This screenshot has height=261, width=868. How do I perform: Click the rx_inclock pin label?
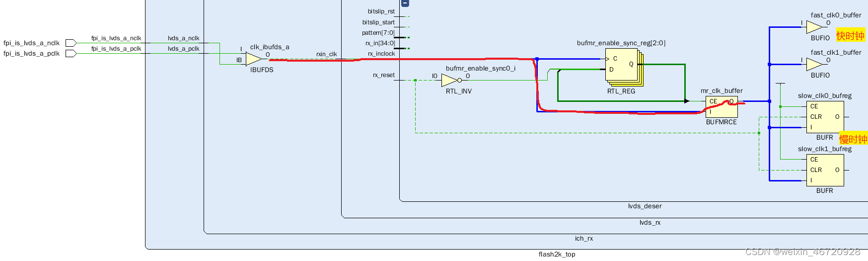381,54
